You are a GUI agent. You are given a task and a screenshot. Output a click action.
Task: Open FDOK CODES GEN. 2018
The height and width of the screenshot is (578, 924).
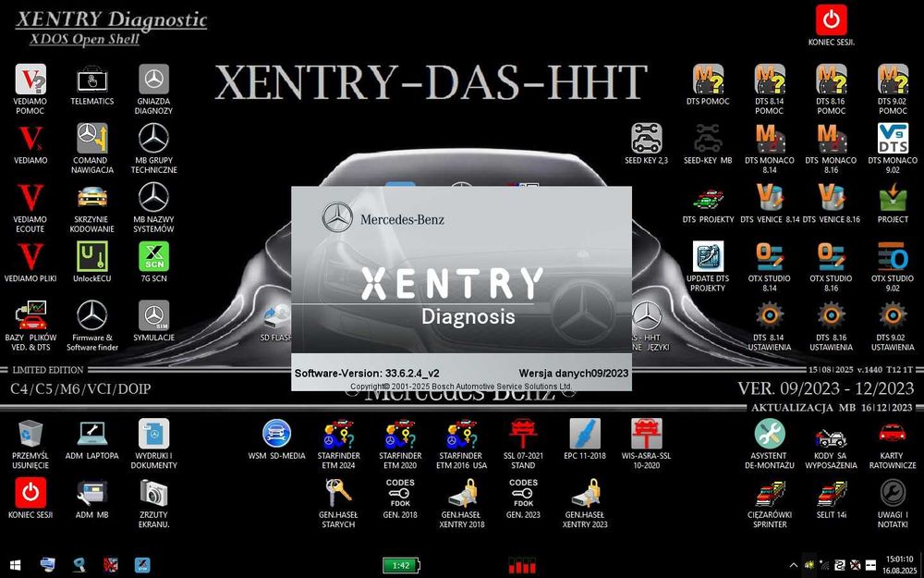tap(400, 493)
